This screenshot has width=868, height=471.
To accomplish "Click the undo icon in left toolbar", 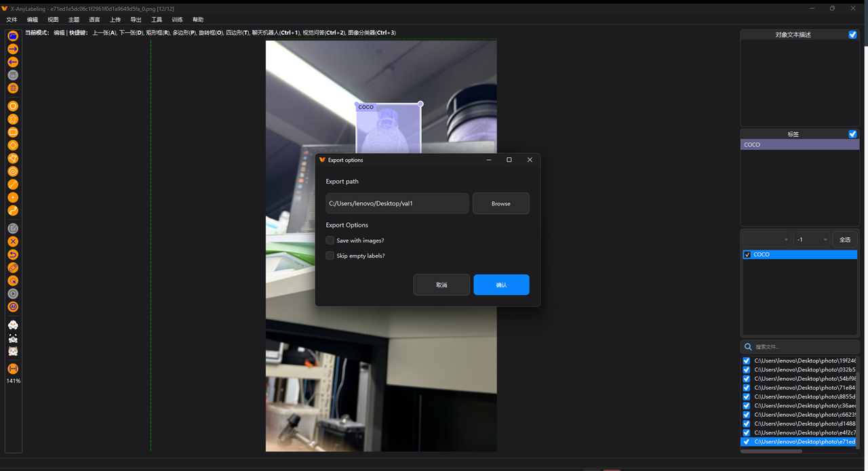I will tap(13, 254).
